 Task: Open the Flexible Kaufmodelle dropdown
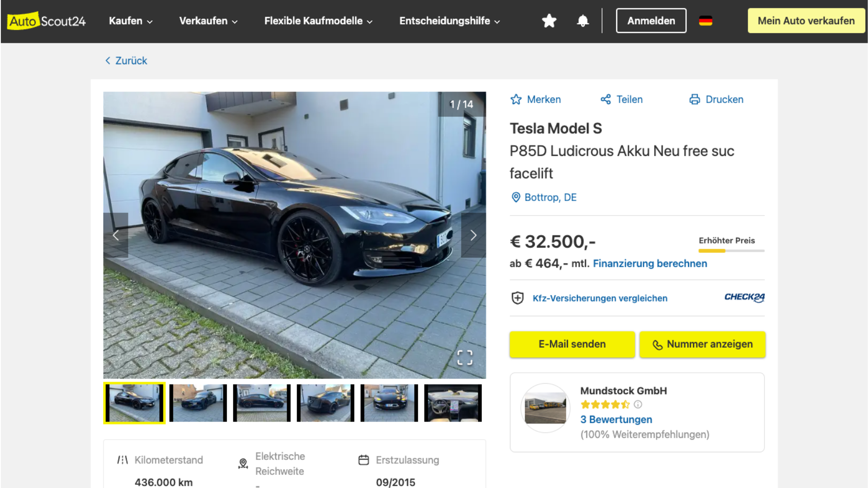(318, 21)
